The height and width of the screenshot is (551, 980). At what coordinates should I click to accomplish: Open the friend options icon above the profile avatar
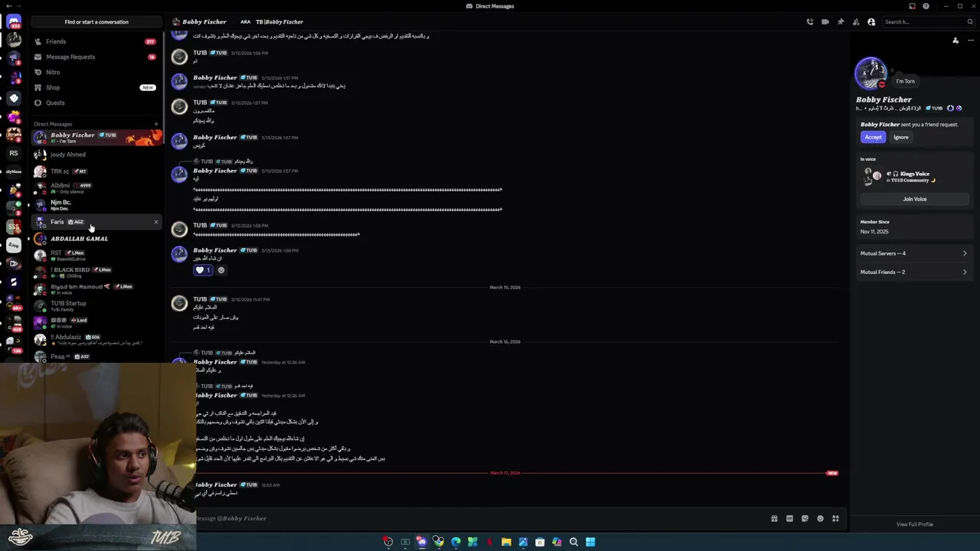[x=955, y=41]
